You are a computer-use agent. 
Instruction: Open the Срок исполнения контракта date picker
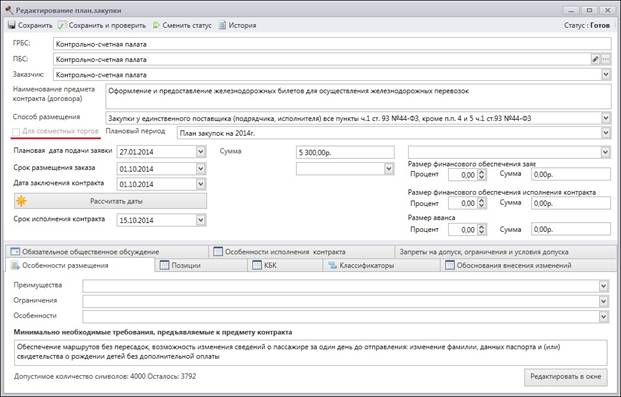pyautogui.click(x=201, y=220)
